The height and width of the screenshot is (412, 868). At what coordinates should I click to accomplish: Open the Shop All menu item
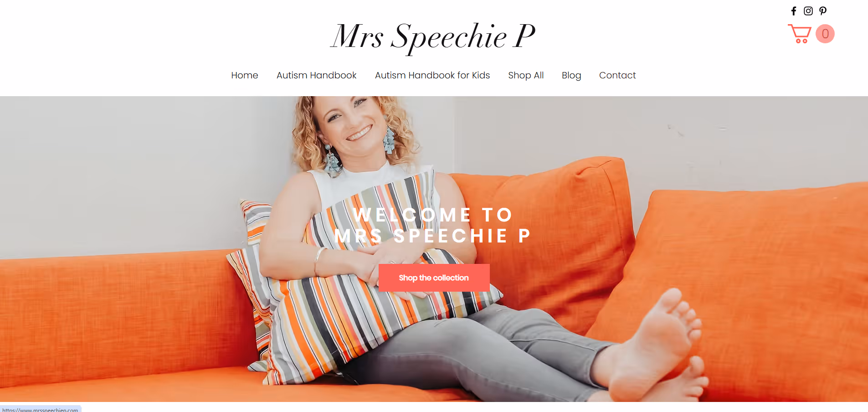point(526,75)
